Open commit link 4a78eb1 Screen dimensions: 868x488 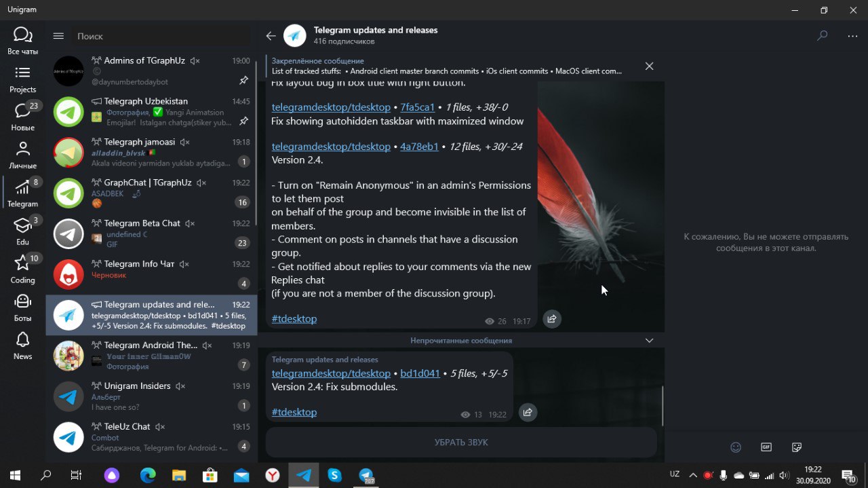click(x=419, y=147)
